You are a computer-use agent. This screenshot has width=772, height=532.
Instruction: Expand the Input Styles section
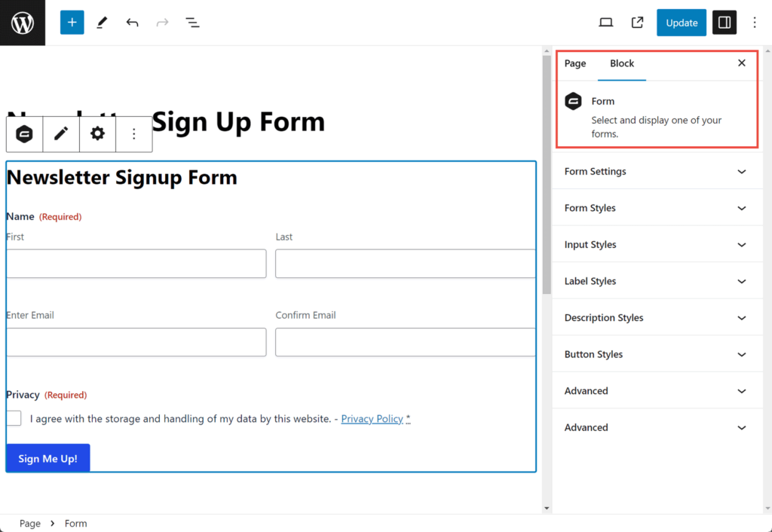tap(656, 244)
